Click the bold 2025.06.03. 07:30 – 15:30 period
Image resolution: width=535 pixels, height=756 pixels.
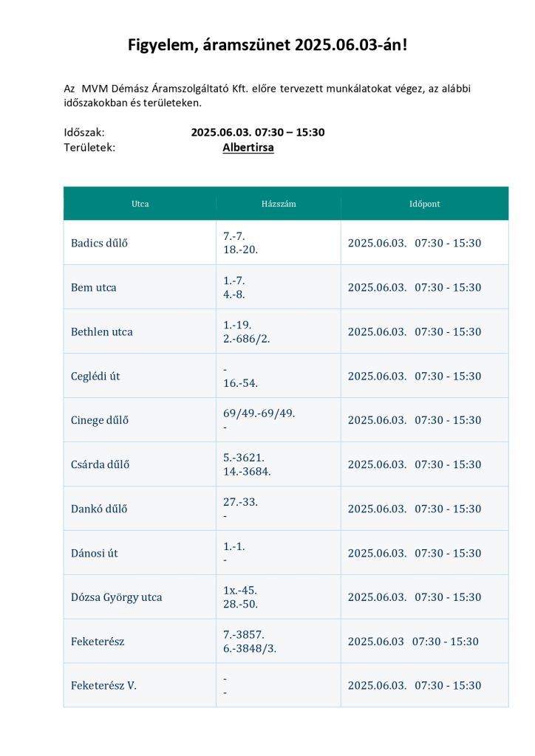tap(258, 132)
